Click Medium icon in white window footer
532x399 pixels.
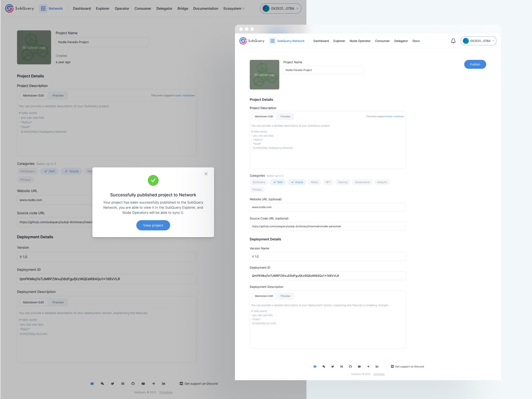pos(341,367)
